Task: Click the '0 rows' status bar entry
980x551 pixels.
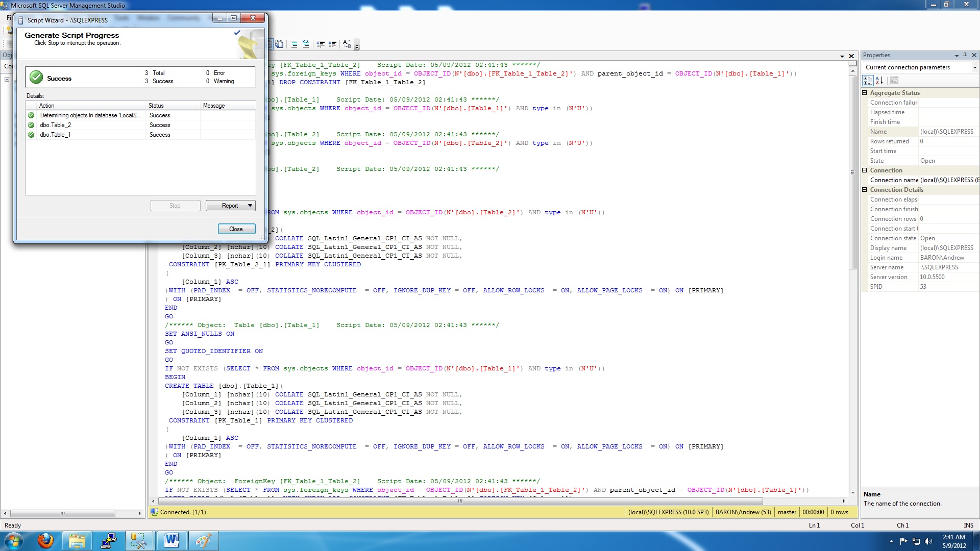Action: (x=839, y=512)
